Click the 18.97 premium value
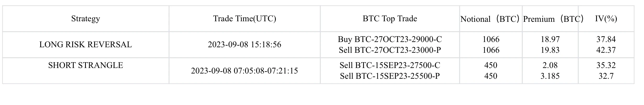The height and width of the screenshot is (105, 644). (x=550, y=39)
